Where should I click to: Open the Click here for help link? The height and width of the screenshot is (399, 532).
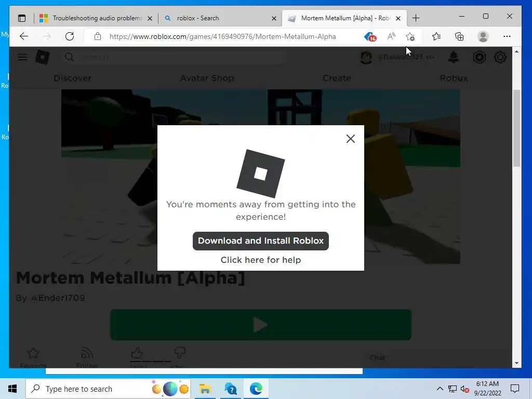261,260
